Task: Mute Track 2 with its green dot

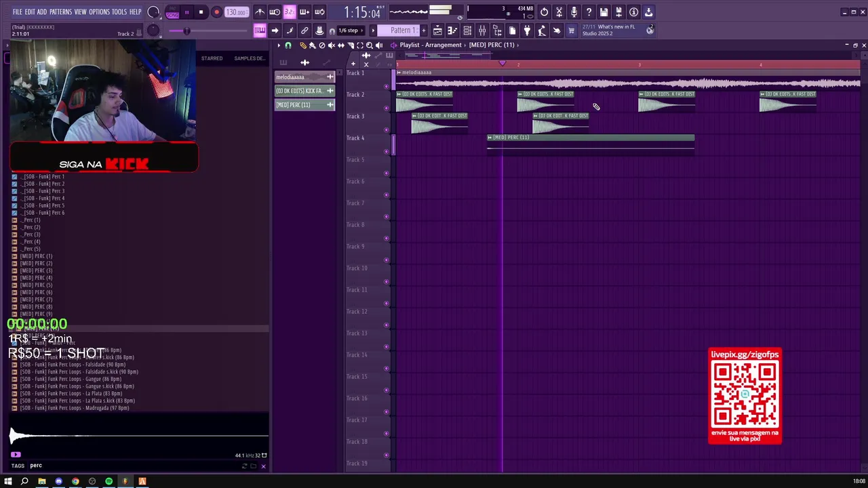Action: click(x=387, y=108)
